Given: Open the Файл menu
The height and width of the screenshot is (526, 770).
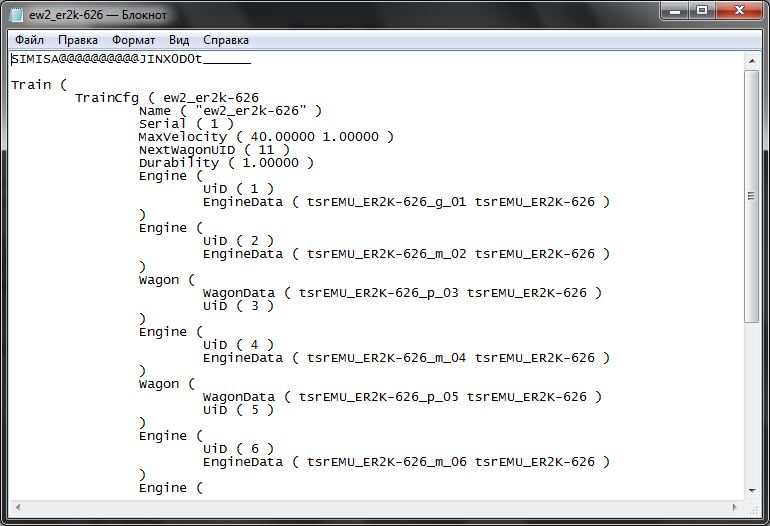Looking at the screenshot, I should click(x=29, y=40).
